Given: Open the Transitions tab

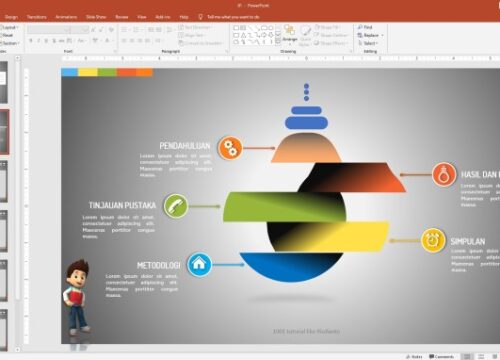Looking at the screenshot, I should [37, 17].
